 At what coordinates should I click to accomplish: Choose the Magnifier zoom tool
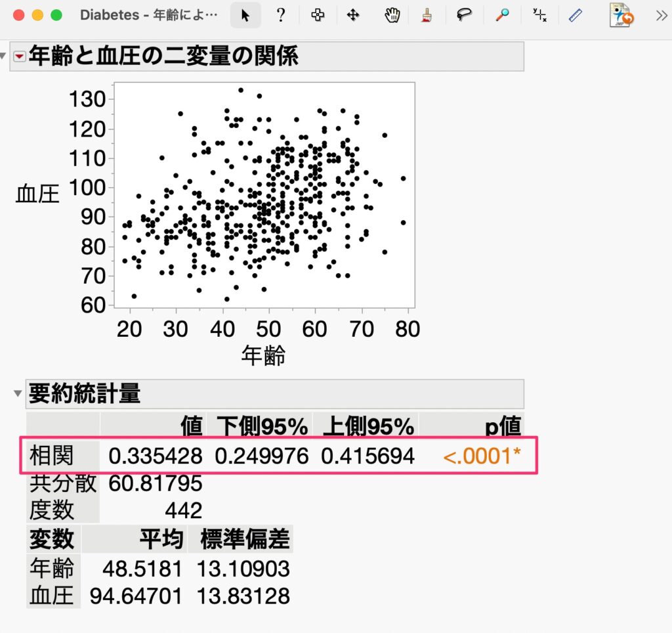click(x=502, y=16)
